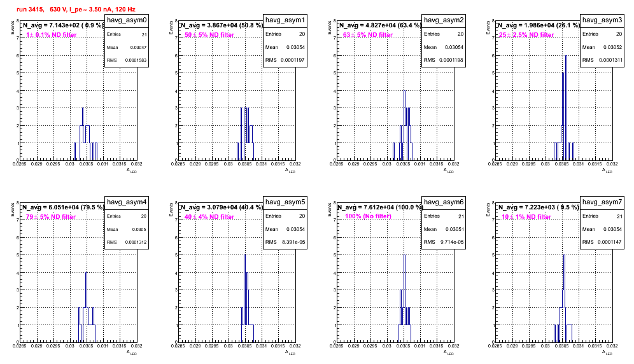
Task: Click Mean 0.03052 in havg_asym3 stats
Action: coord(602,47)
